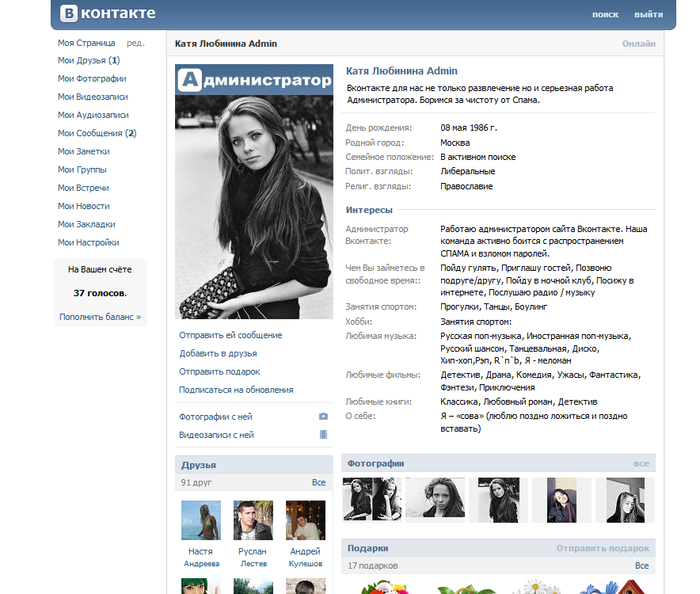Click Подписаться на обновления
This screenshot has width=700, height=594.
tap(236, 390)
